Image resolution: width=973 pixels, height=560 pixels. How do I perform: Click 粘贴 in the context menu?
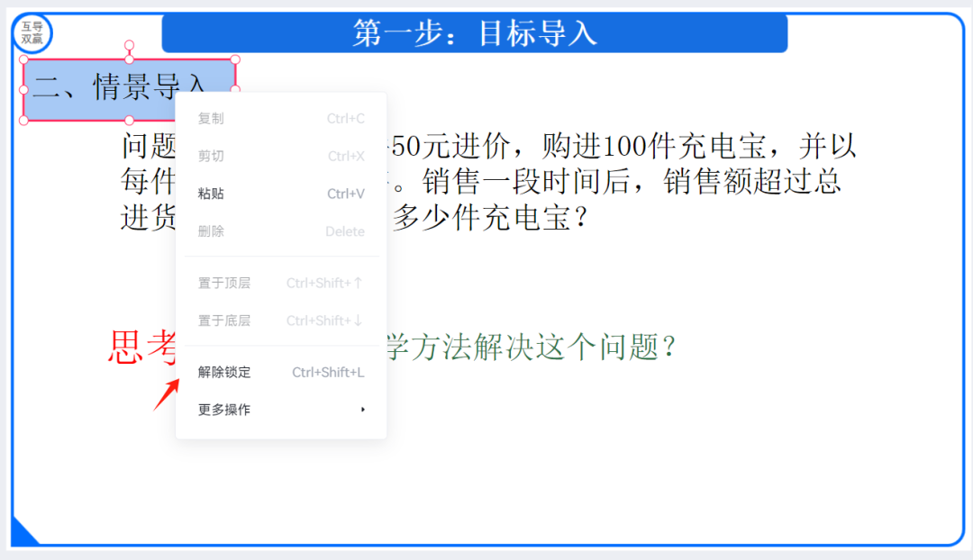[209, 193]
